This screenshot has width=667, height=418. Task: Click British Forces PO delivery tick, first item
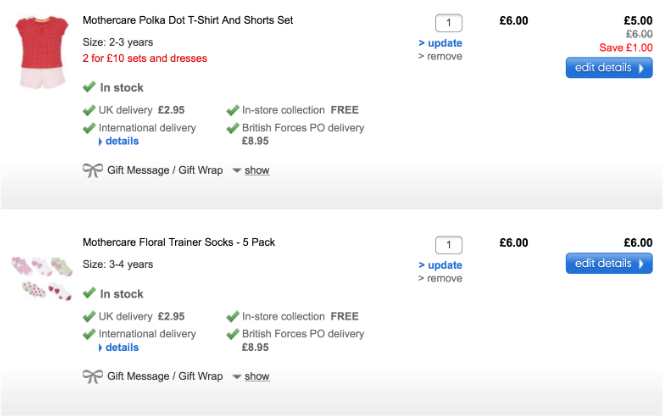(233, 128)
